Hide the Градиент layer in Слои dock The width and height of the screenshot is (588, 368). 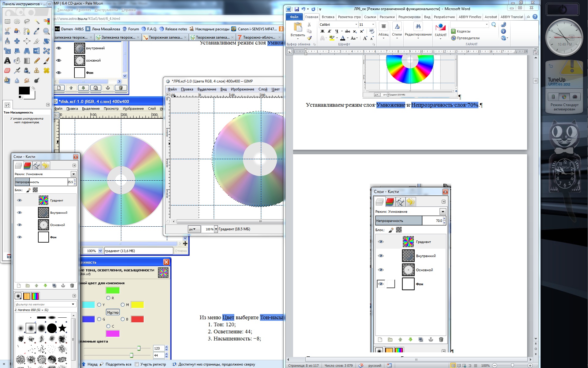[20, 200]
